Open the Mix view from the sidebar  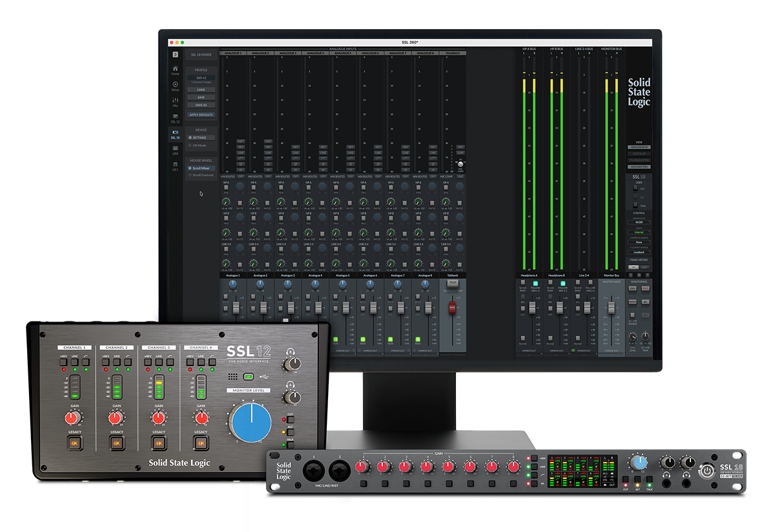tap(176, 101)
